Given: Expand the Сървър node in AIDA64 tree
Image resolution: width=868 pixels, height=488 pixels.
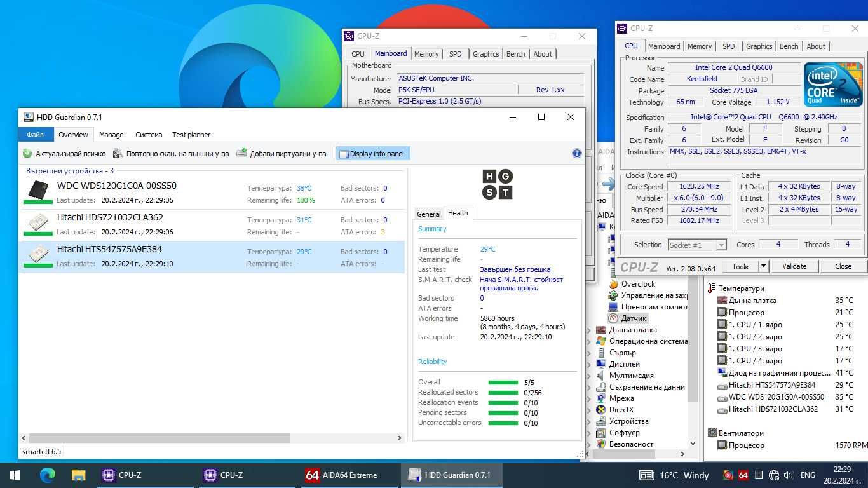Looking at the screenshot, I should click(589, 353).
